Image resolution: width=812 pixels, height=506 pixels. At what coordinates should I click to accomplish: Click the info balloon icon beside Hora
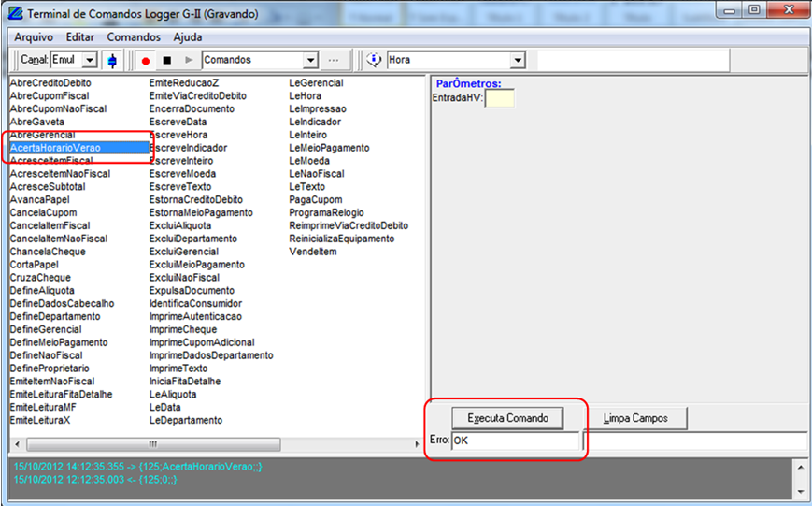coord(374,60)
